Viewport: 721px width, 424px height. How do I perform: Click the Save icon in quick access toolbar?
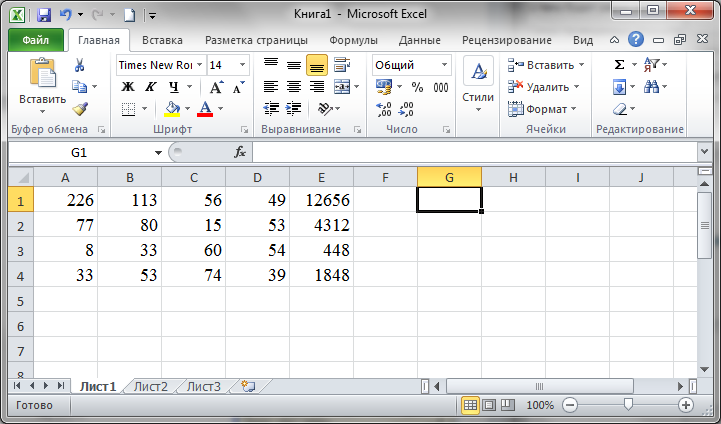[44, 15]
